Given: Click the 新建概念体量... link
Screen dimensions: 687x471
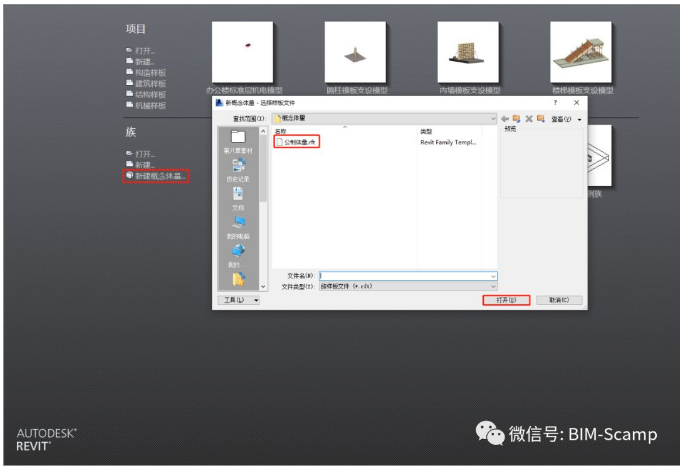Looking at the screenshot, I should point(160,176).
